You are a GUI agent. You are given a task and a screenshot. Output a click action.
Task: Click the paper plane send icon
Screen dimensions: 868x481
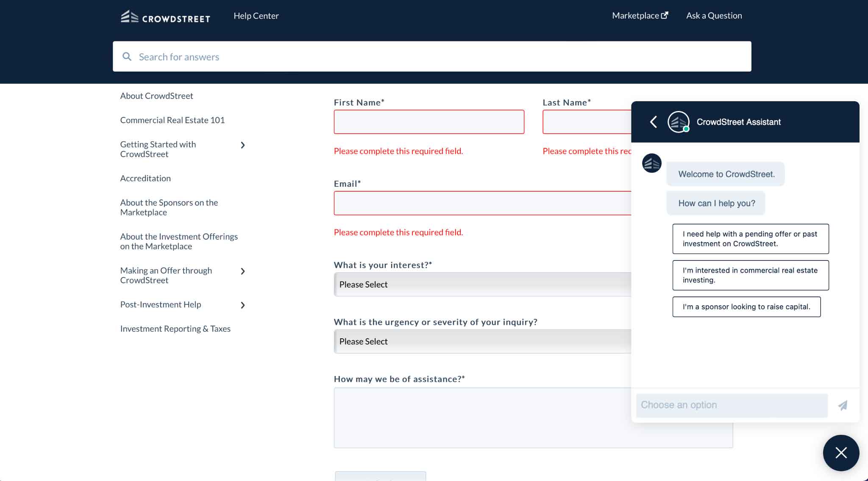tap(843, 405)
